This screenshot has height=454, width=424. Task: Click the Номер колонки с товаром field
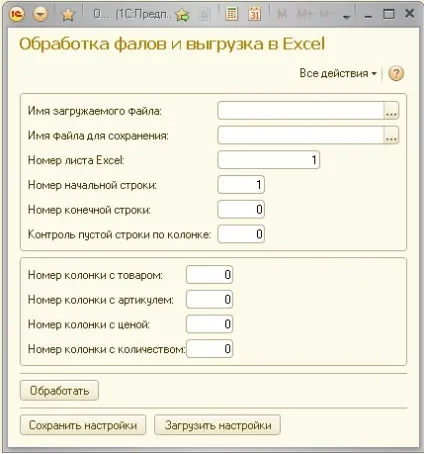(x=209, y=275)
